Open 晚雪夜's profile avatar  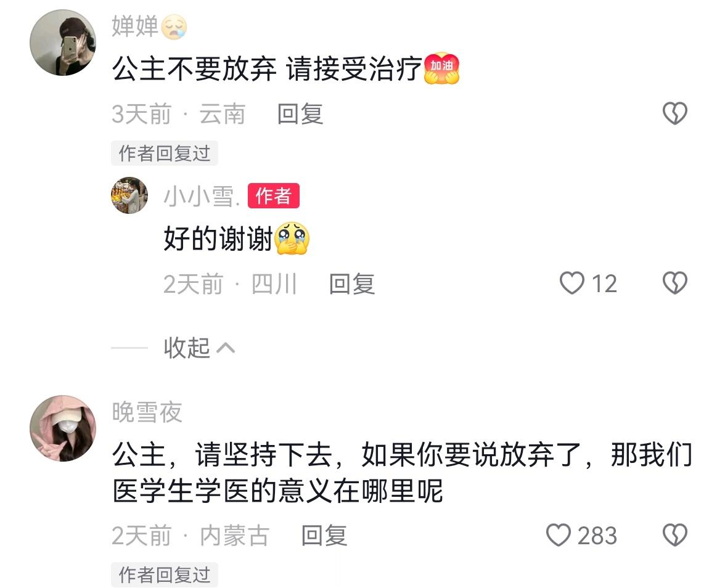[63, 428]
